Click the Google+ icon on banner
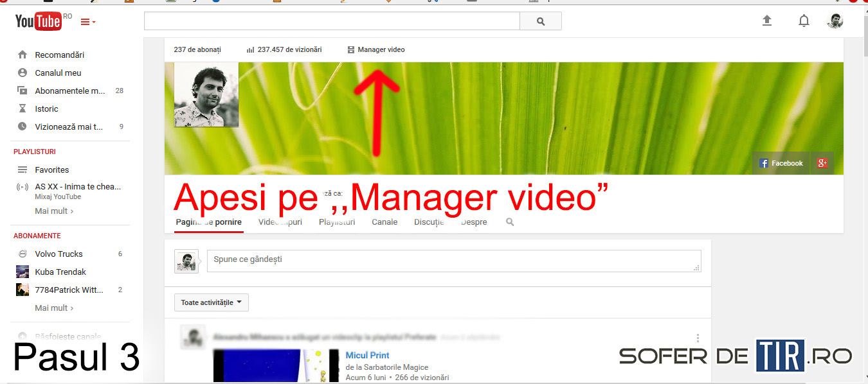Viewport: 868px width, 384px height. pos(822,163)
